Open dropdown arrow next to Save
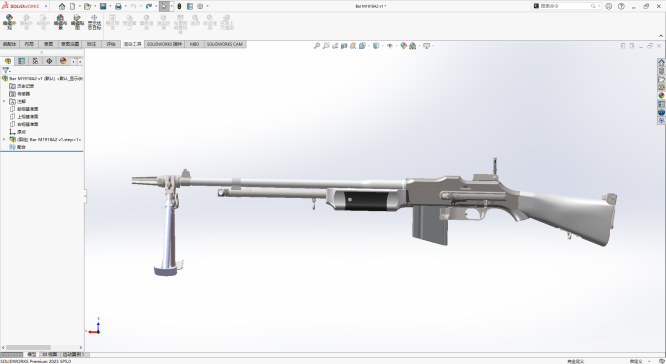This screenshot has width=666, height=364. (x=110, y=6)
